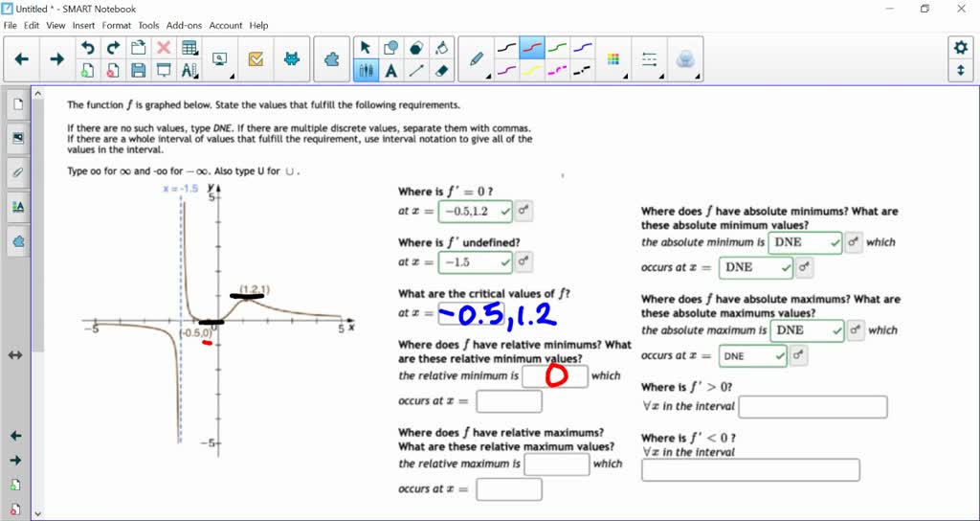
Task: Open the transparency dropdown at the toolbar end
Action: (x=685, y=59)
